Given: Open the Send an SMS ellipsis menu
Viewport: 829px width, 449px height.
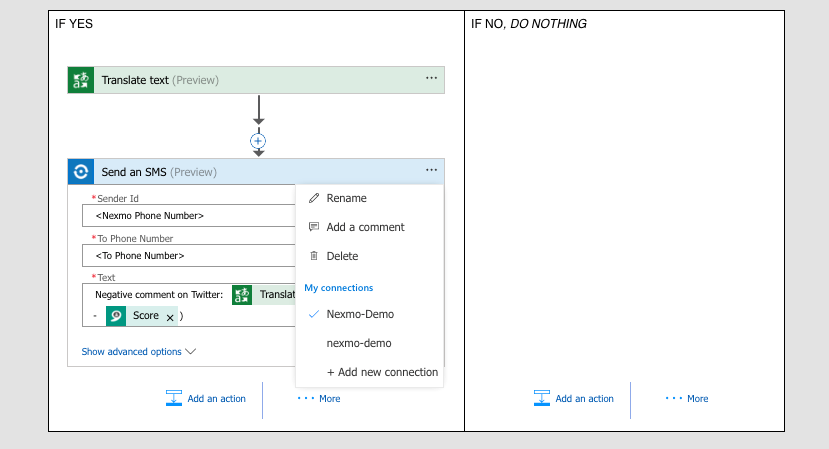Looking at the screenshot, I should point(431,171).
